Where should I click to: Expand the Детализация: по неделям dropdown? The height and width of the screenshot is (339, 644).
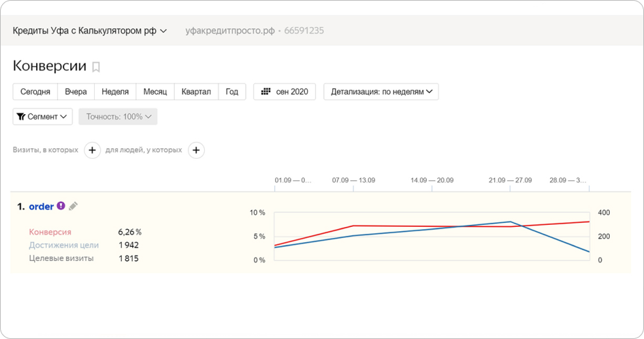(381, 92)
